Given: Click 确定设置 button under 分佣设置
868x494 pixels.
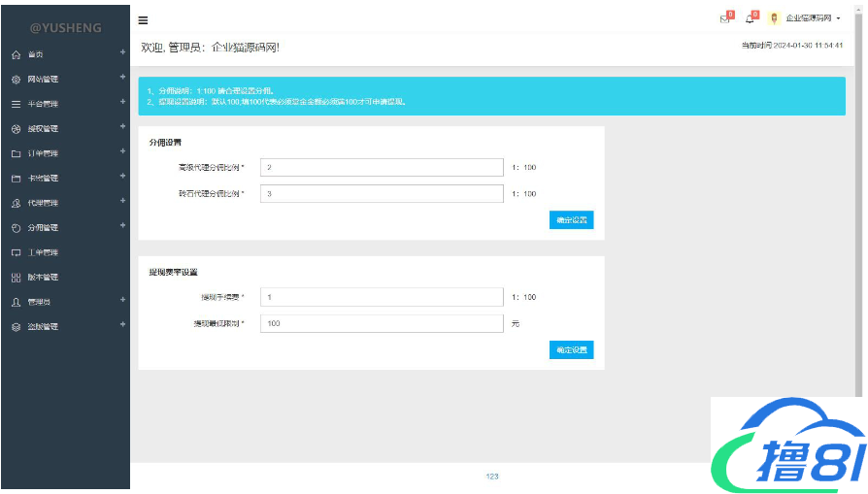Looking at the screenshot, I should pos(571,220).
